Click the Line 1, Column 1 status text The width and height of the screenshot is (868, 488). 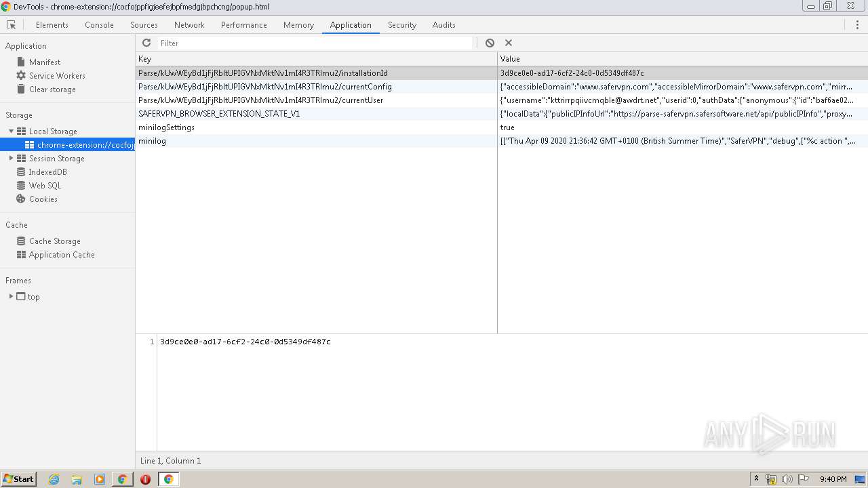point(170,461)
